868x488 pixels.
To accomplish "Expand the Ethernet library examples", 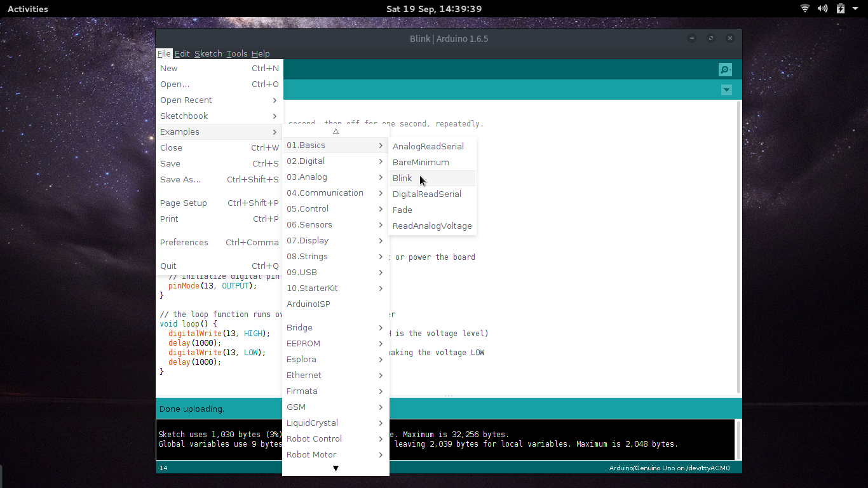I will [x=336, y=376].
